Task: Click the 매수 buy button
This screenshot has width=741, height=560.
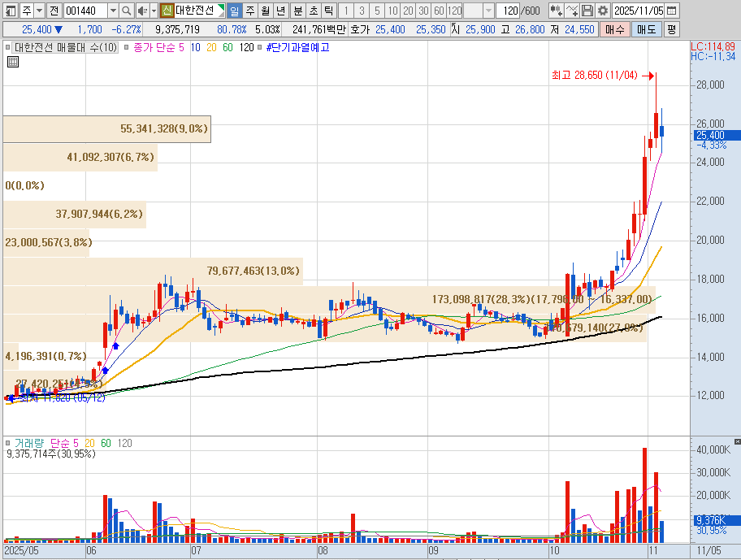Action: 615,30
